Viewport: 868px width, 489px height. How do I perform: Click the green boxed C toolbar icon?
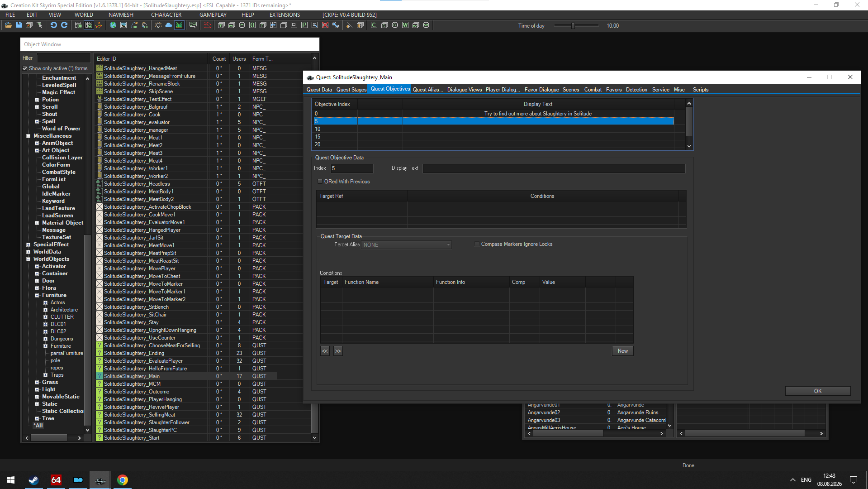(374, 25)
